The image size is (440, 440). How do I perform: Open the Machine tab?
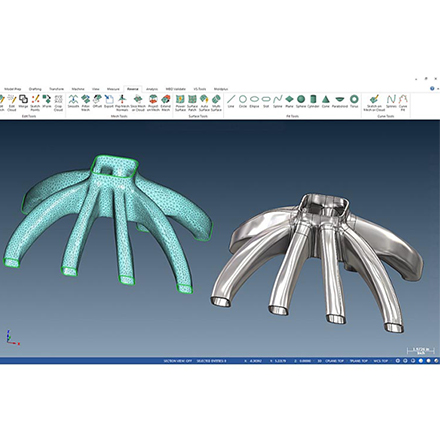coord(78,89)
